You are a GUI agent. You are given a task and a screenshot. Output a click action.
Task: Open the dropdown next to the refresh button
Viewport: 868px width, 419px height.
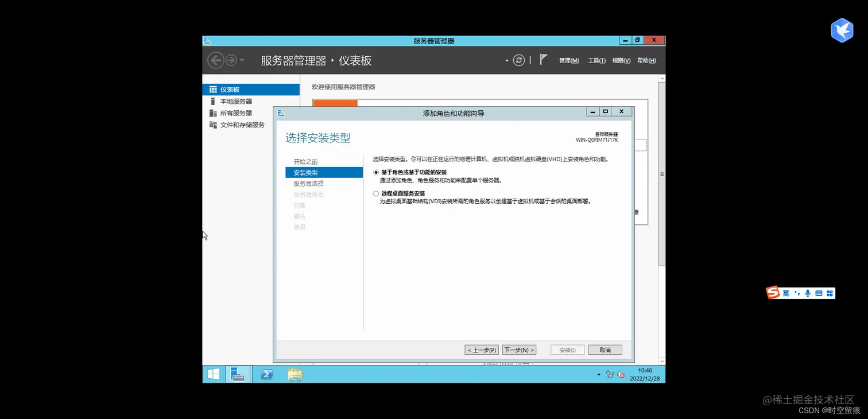506,60
